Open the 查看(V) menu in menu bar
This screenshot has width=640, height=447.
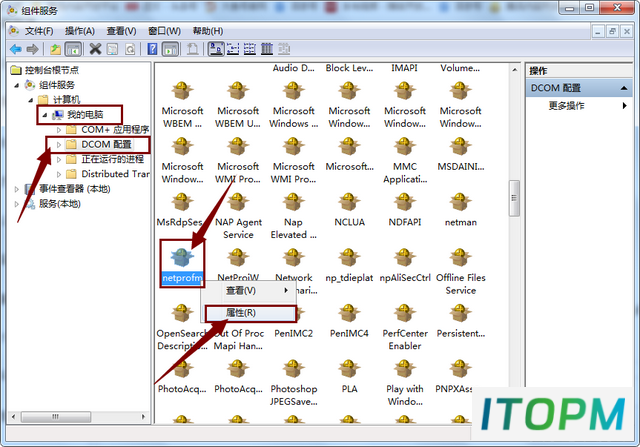pyautogui.click(x=121, y=31)
